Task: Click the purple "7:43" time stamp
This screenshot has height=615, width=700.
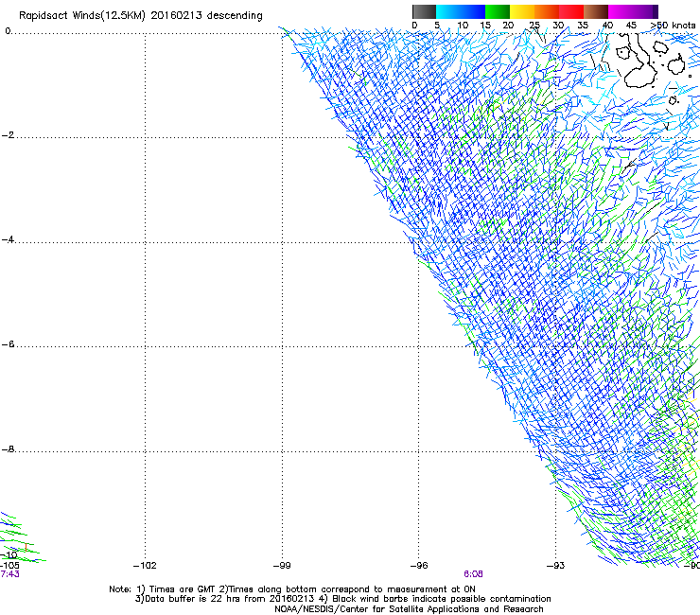Action: pyautogui.click(x=9, y=574)
